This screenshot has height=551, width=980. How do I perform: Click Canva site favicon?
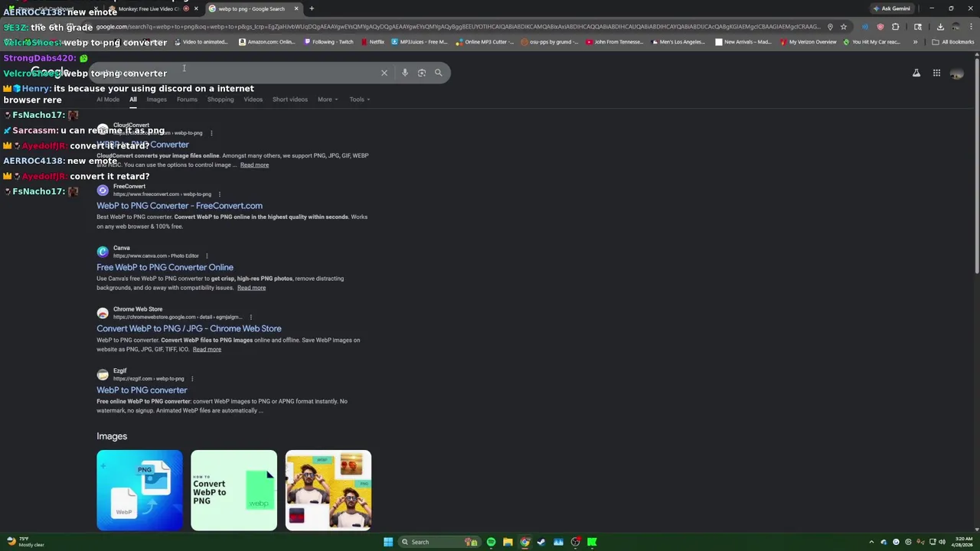pyautogui.click(x=103, y=252)
